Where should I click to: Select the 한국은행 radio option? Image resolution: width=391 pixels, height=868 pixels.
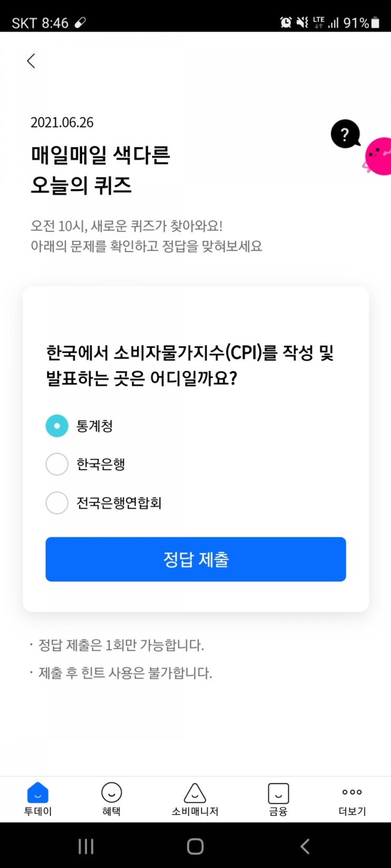[57, 464]
